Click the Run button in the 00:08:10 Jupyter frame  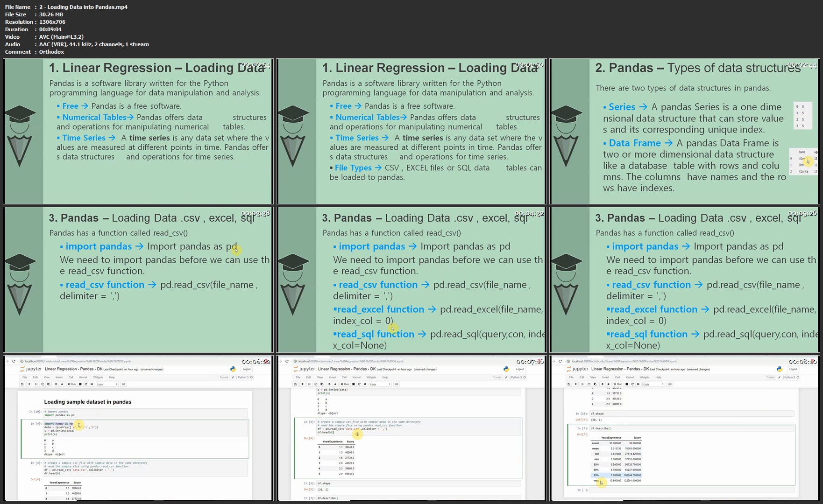(x=618, y=384)
